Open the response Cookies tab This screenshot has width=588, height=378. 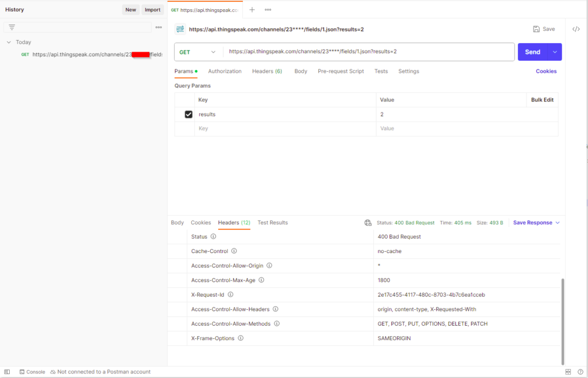[x=201, y=223]
